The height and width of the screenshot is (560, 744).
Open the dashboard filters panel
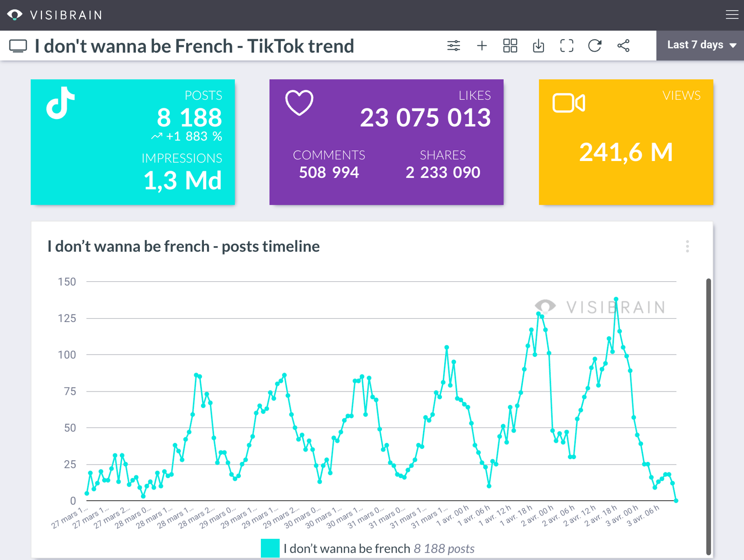point(454,45)
